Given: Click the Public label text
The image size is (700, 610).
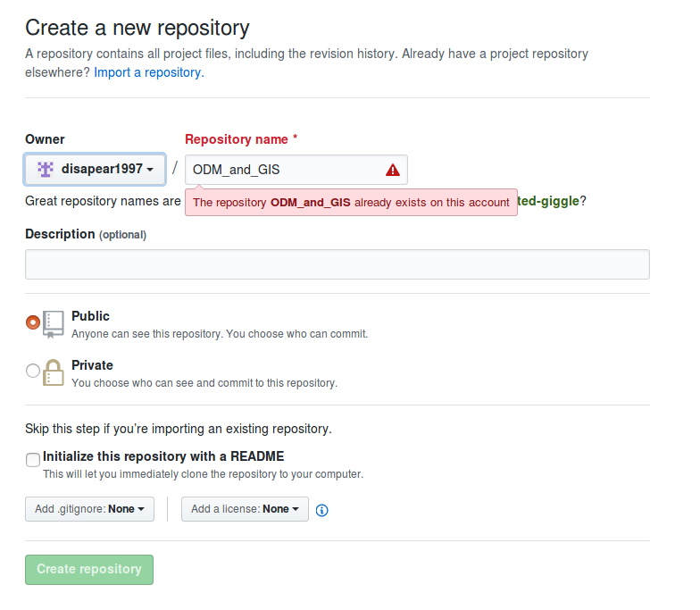Looking at the screenshot, I should click(90, 316).
